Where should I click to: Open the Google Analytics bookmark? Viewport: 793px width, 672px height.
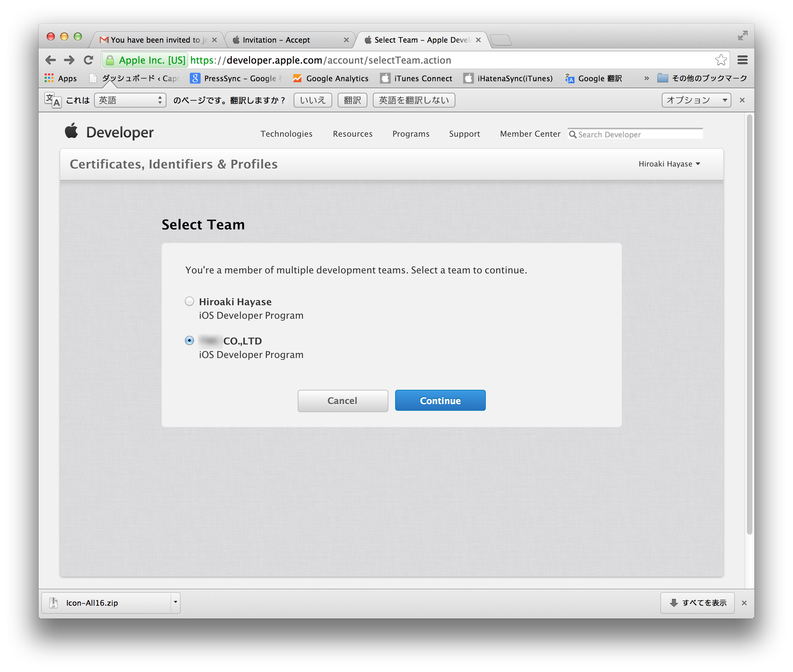point(331,79)
